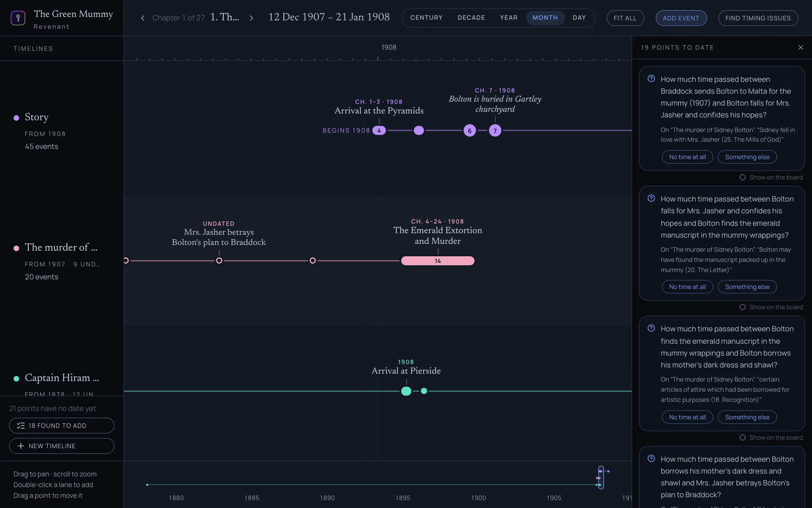Switch to Year view
812x508 pixels.
point(509,18)
